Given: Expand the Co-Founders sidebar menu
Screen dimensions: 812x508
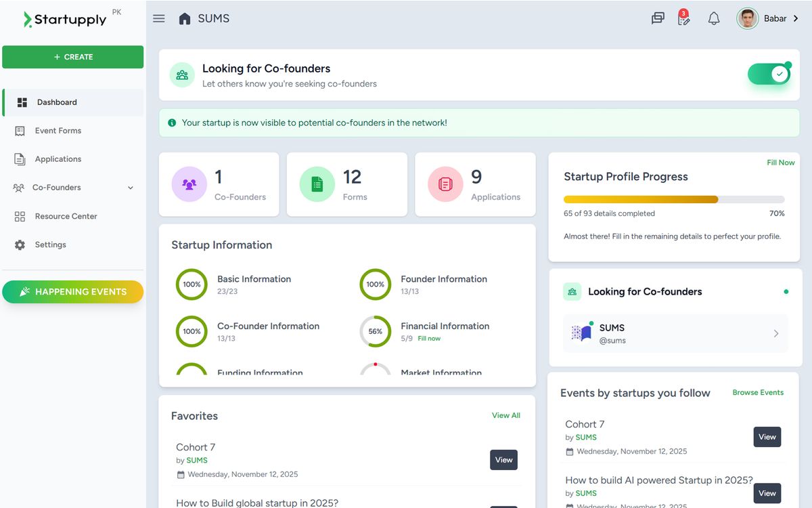Looking at the screenshot, I should click(131, 188).
